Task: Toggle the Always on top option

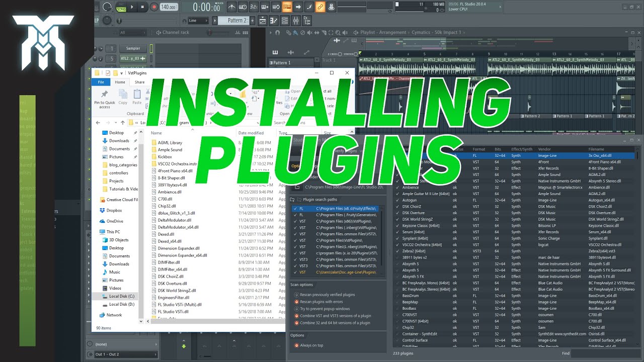Action: 309,345
